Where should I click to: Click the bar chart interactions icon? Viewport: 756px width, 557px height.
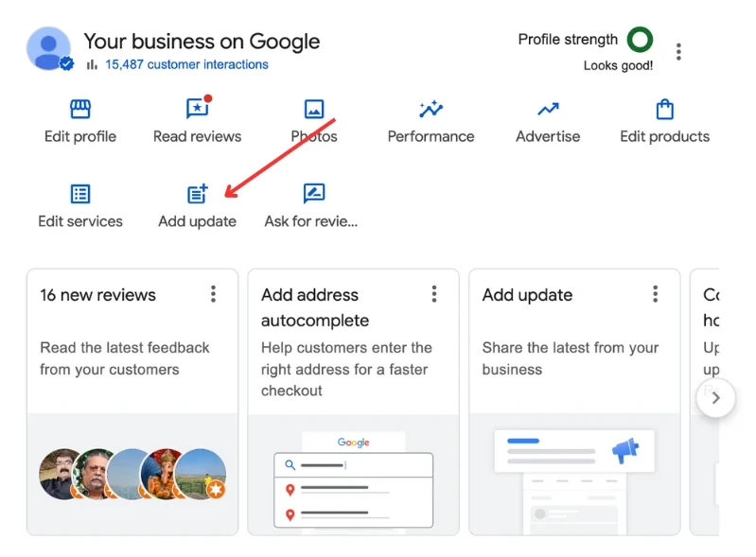coord(92,64)
